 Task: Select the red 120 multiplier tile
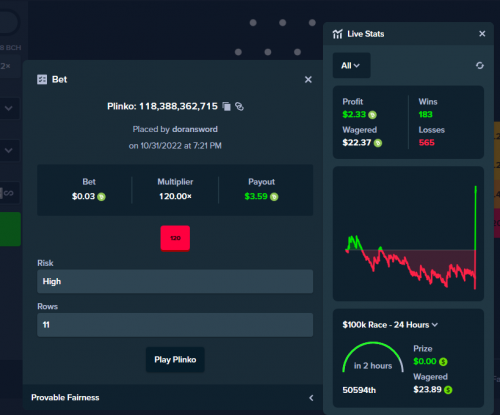[175, 238]
